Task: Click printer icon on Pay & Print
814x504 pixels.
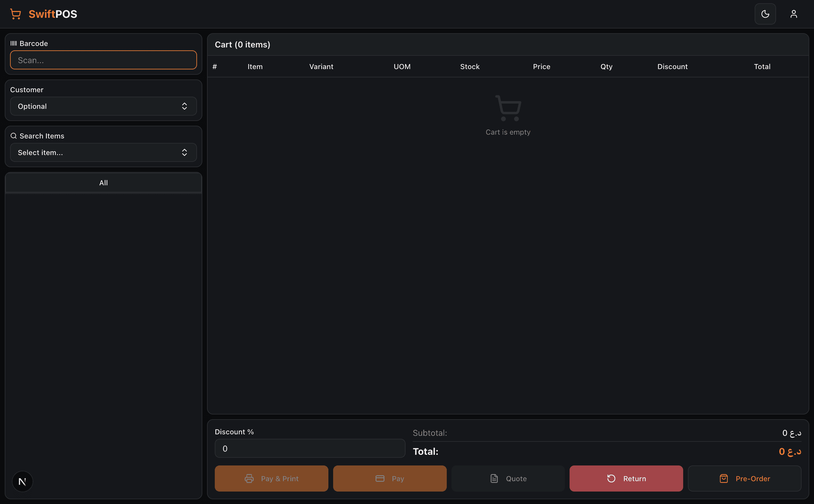Action: click(249, 479)
